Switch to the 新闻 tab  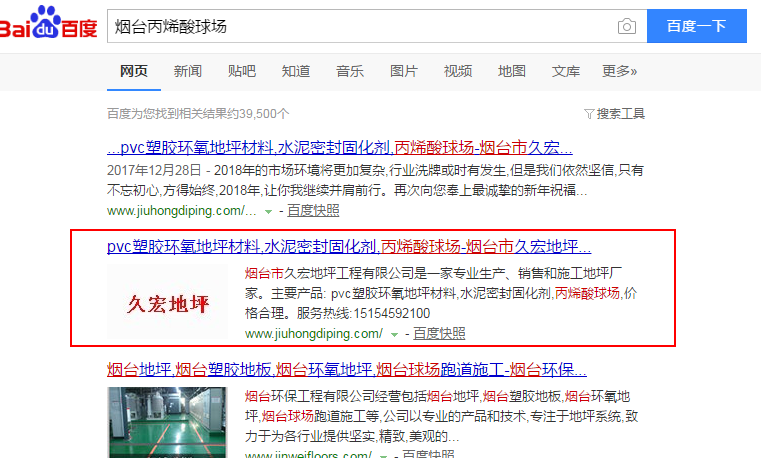click(x=188, y=71)
